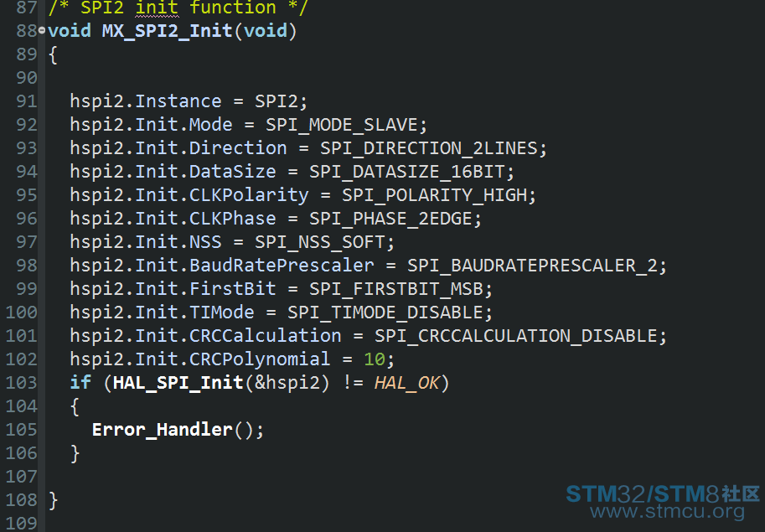Viewport: 765px width, 532px height.
Task: Click SPI_BAUDRATEPRESCALER_2 constant
Action: click(x=532, y=266)
